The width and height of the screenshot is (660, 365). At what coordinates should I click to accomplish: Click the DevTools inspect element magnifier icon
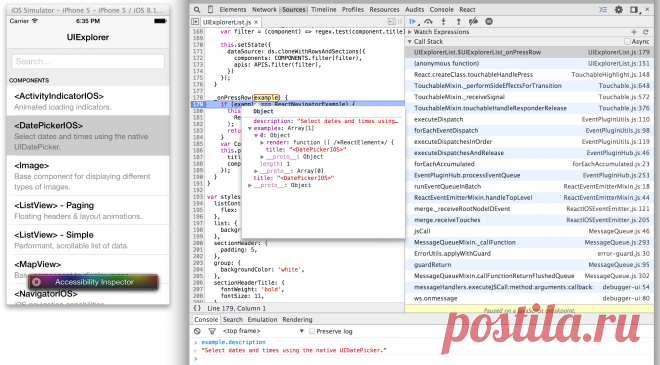coord(197,9)
